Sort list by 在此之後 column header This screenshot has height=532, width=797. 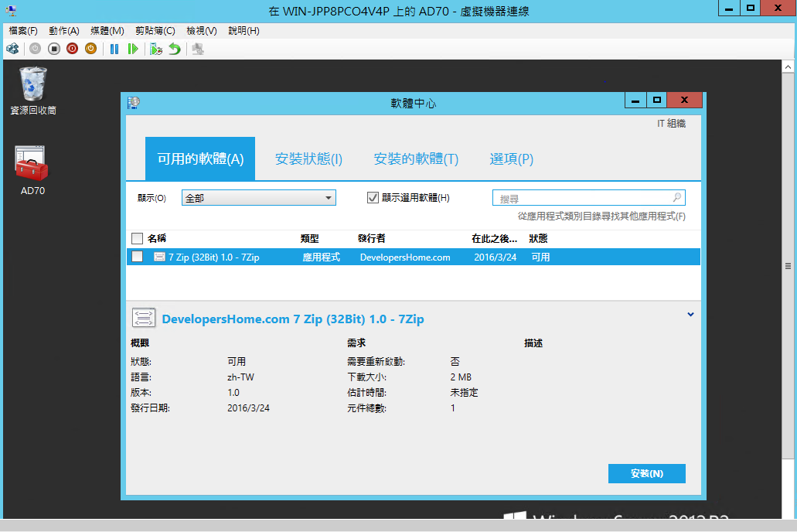[x=494, y=238]
